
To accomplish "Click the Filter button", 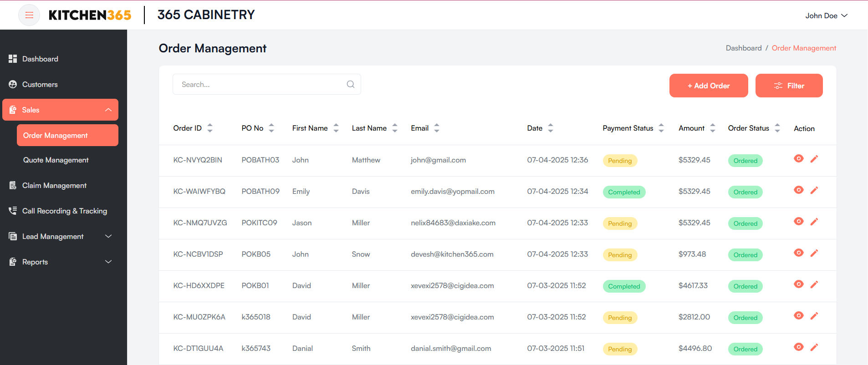I will pyautogui.click(x=789, y=86).
